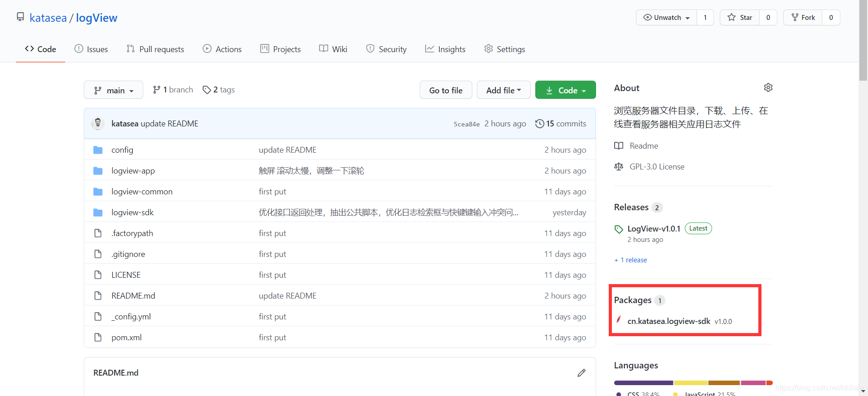
Task: Click the _config.yml file icon
Action: [98, 317]
